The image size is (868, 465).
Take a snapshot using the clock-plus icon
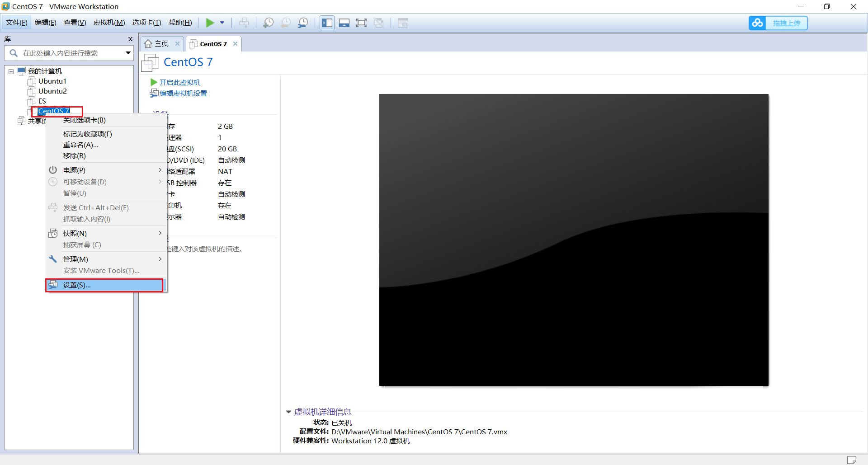coord(268,23)
